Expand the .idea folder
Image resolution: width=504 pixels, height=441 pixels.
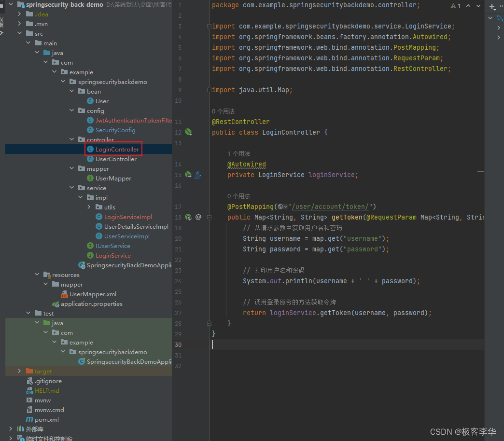(20, 14)
